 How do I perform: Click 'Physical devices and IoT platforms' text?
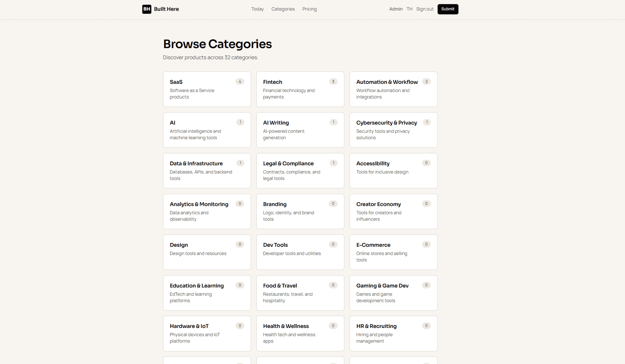tap(195, 338)
